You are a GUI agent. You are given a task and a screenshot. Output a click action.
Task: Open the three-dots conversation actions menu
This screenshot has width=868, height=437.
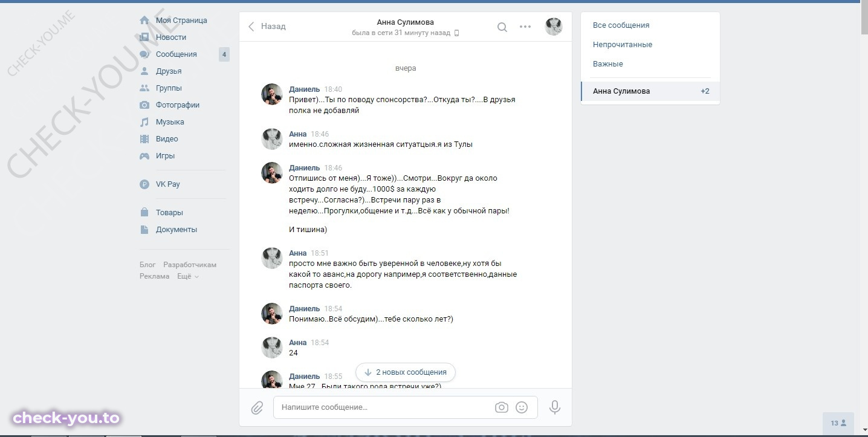(x=525, y=27)
